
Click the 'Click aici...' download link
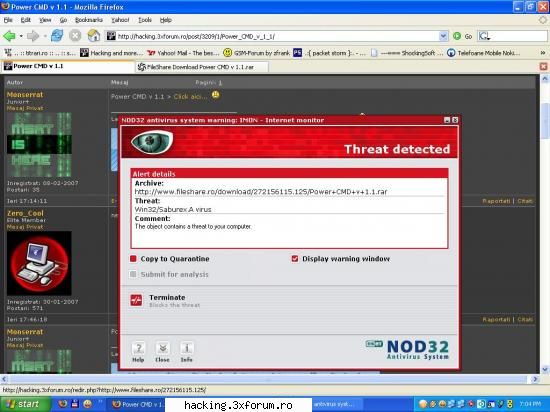(190, 96)
